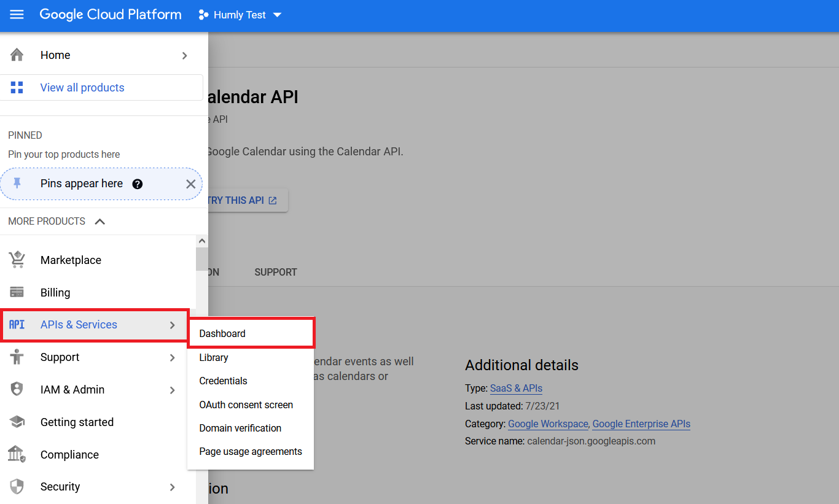
Task: Open the navigation hamburger menu
Action: (x=17, y=15)
